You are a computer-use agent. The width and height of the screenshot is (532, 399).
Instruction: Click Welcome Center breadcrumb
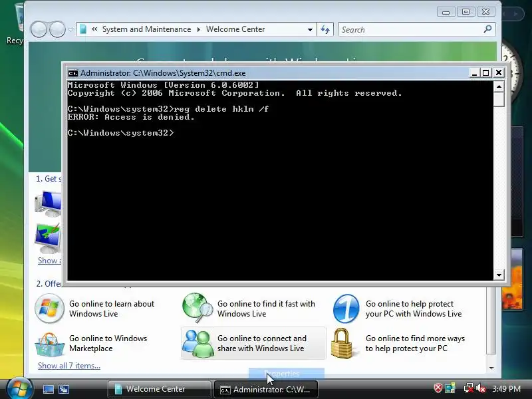click(235, 29)
